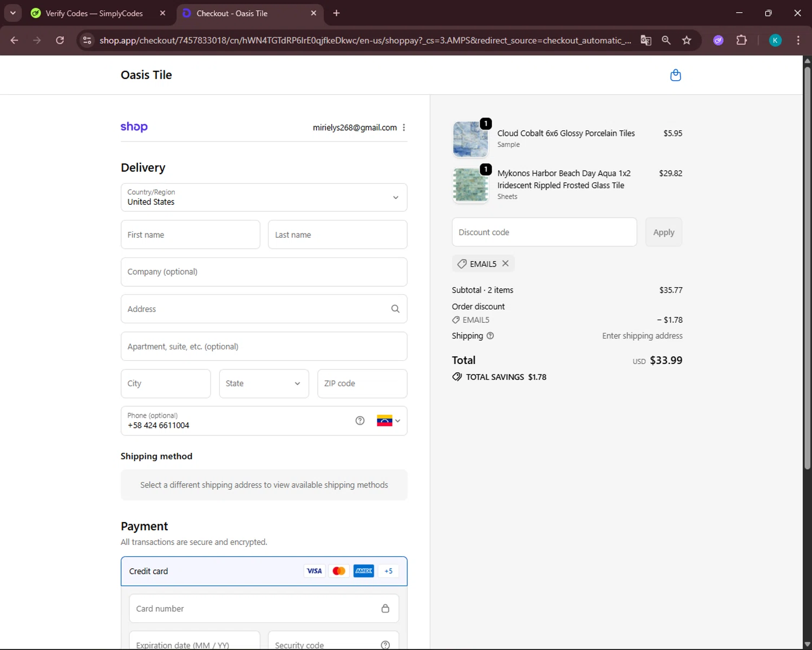Click the Subtotal amount $35.77
Viewport: 812px width, 650px height.
pyautogui.click(x=671, y=290)
